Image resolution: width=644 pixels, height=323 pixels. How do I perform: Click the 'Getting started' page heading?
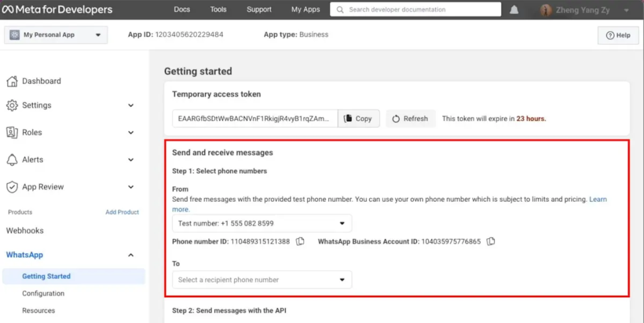click(x=198, y=72)
